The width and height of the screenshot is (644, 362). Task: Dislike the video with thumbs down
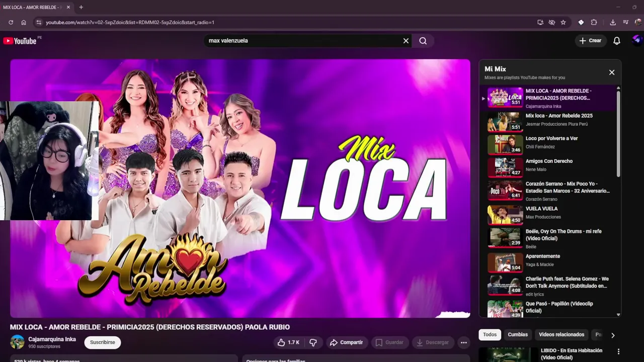313,342
